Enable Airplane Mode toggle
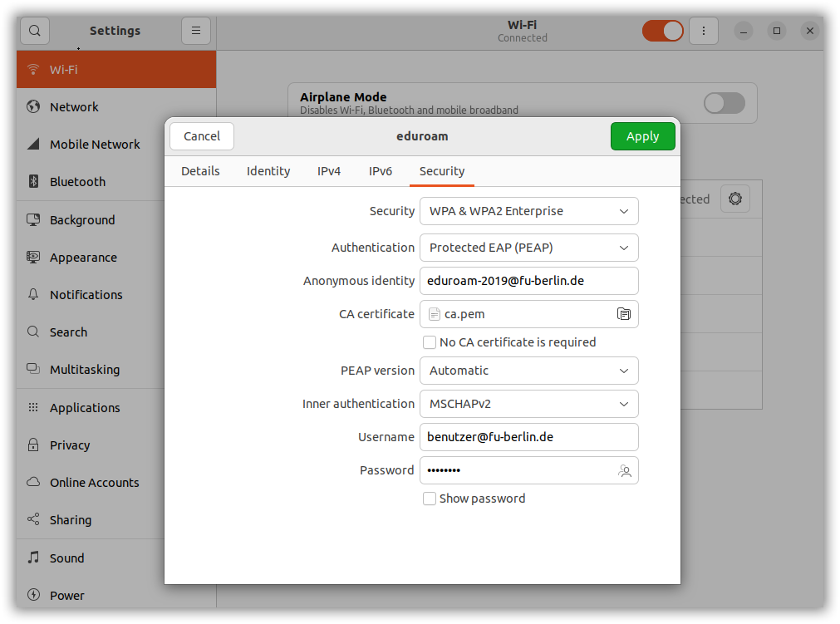The height and width of the screenshot is (624, 840). [724, 103]
